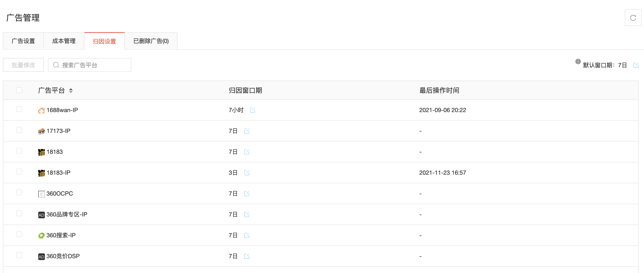
Task: Edit attribution window for 1688wan-IP
Action: click(252, 110)
